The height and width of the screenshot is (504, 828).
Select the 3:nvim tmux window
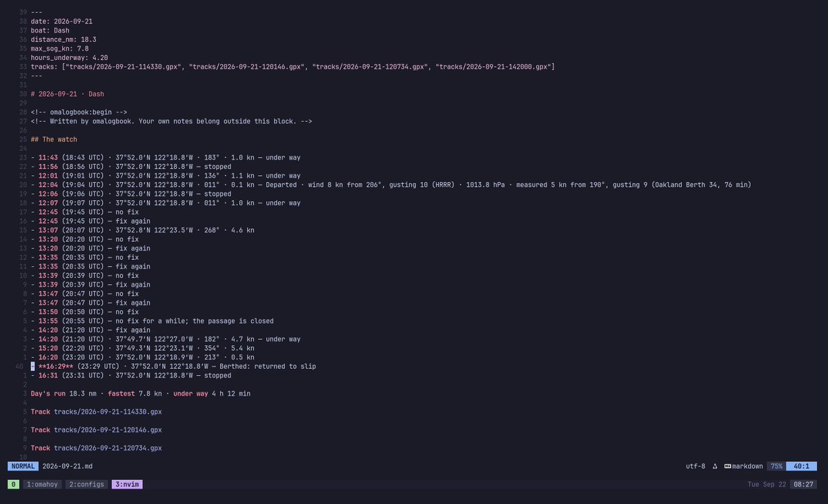[x=127, y=484]
